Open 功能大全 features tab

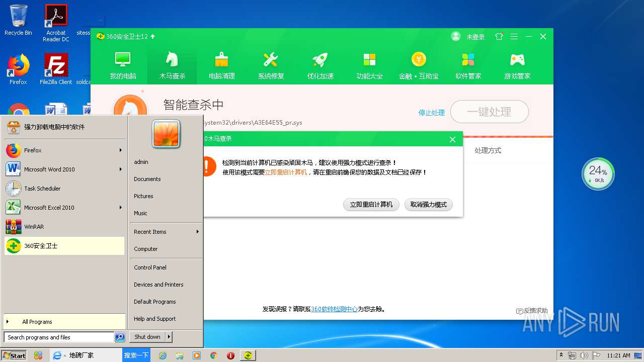point(369,65)
